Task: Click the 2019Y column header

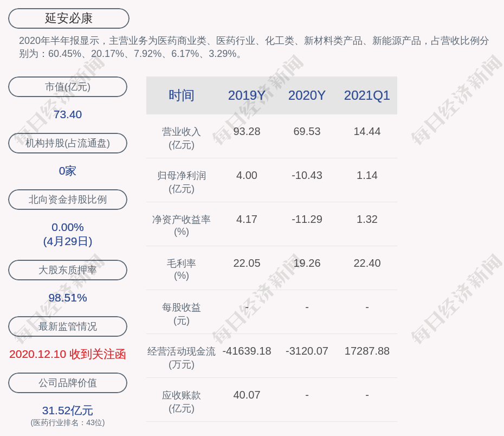Action: [x=247, y=95]
